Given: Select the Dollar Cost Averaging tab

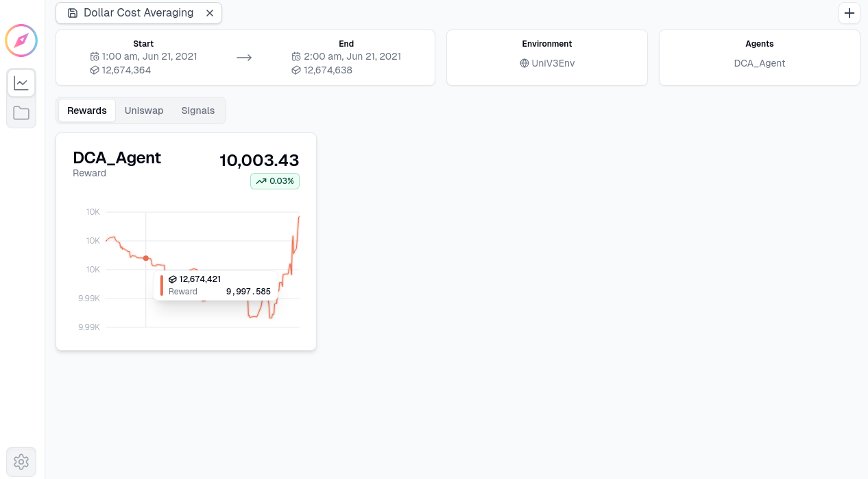Looking at the screenshot, I should click(138, 13).
